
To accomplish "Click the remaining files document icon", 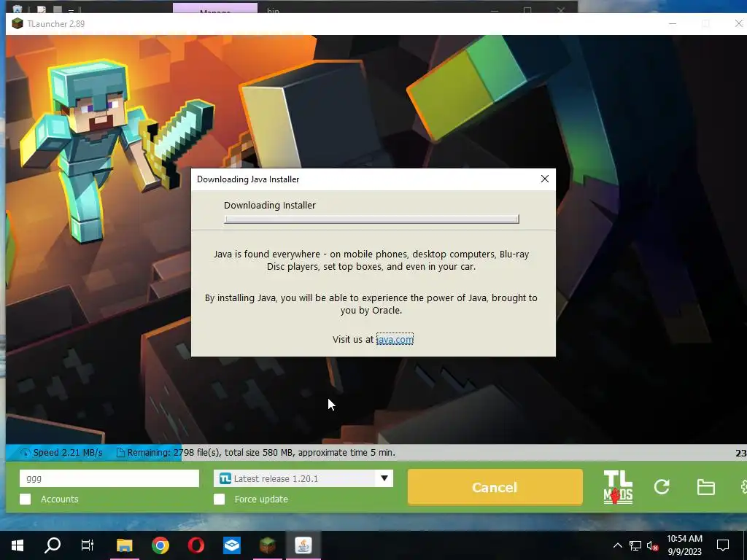I will click(120, 453).
